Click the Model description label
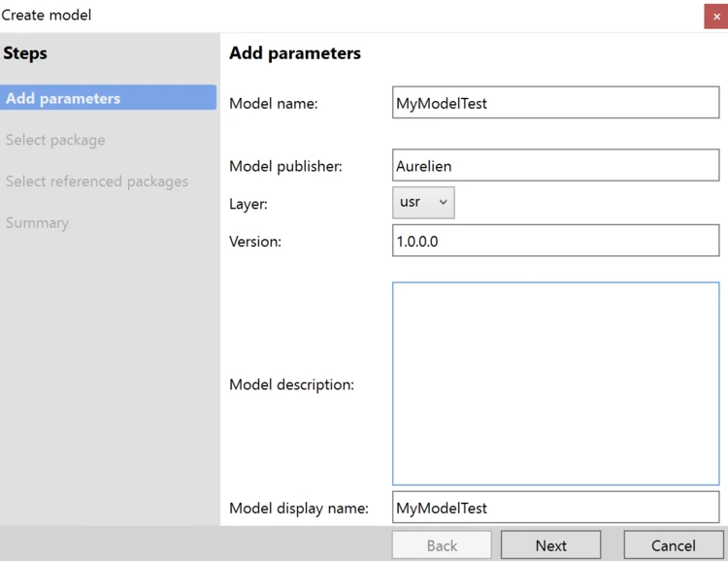The width and height of the screenshot is (728, 561). (291, 384)
